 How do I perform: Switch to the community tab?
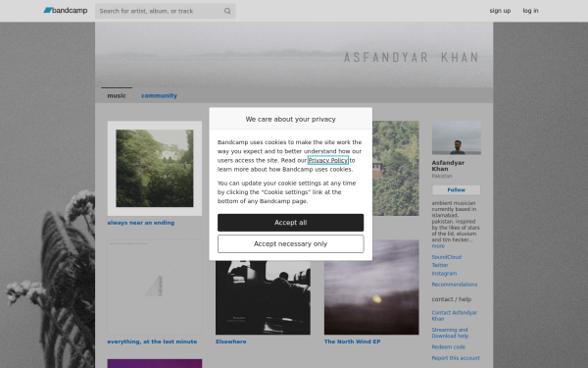click(x=159, y=95)
